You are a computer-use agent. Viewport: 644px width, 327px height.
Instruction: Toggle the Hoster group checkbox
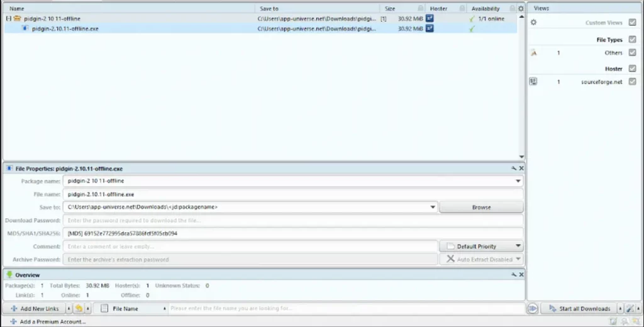(633, 69)
